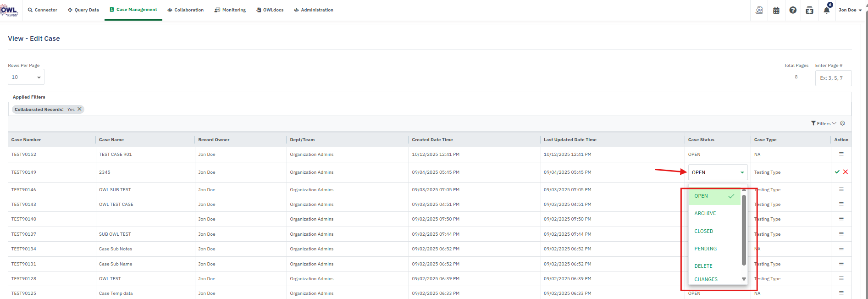Click the notifications bell icon
The image size is (868, 299).
coord(826,10)
